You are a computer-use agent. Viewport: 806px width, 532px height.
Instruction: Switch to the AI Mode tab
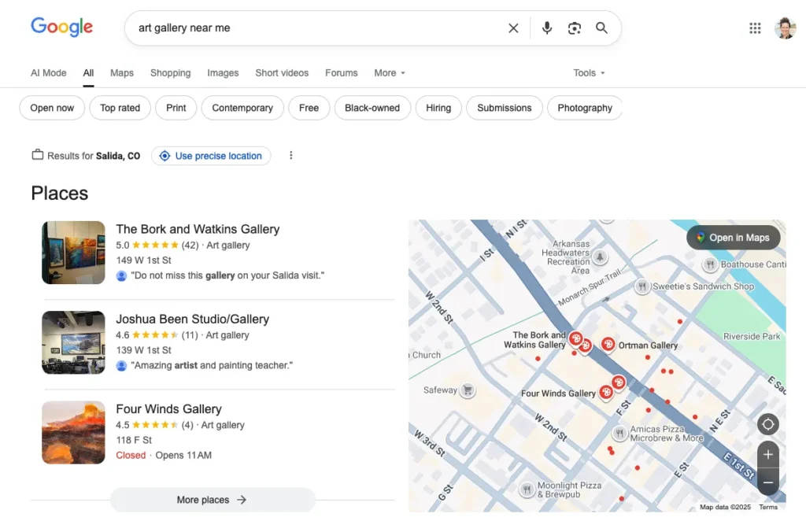coord(48,73)
